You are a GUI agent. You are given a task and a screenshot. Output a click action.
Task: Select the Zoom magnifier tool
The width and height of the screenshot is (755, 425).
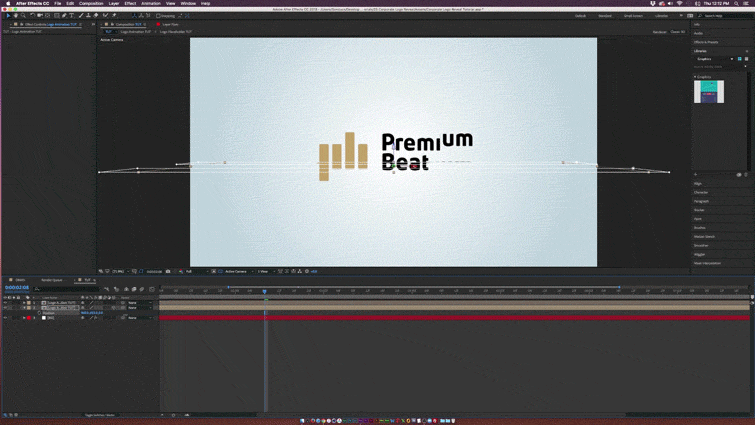23,16
